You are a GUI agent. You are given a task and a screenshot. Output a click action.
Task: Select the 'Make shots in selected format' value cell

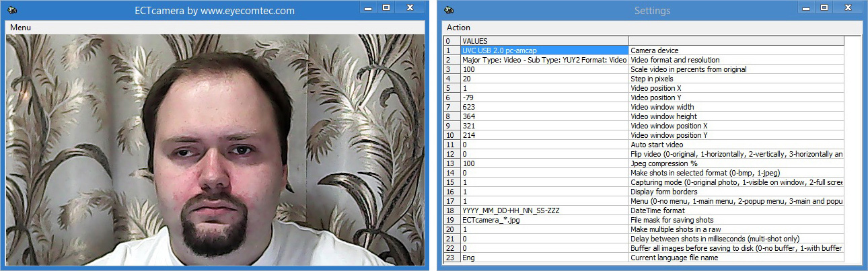pos(544,173)
